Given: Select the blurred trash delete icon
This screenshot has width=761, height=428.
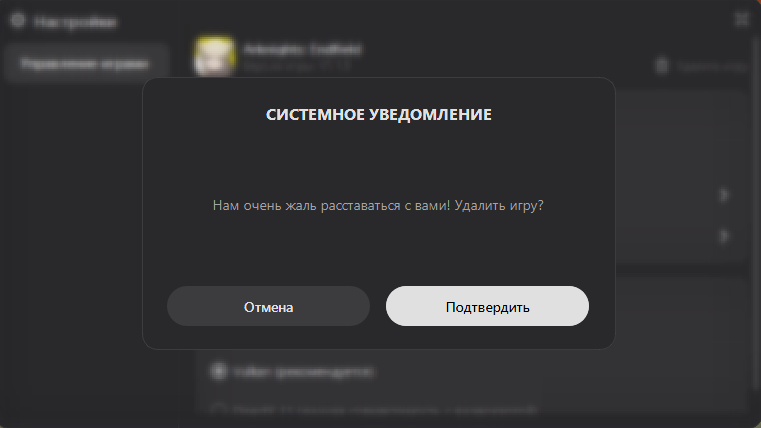Looking at the screenshot, I should coord(662,66).
